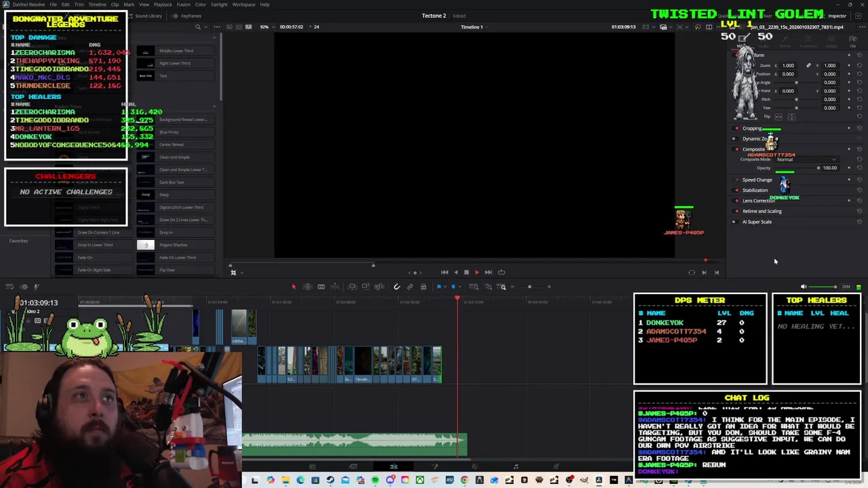Open the Help menu

(265, 5)
